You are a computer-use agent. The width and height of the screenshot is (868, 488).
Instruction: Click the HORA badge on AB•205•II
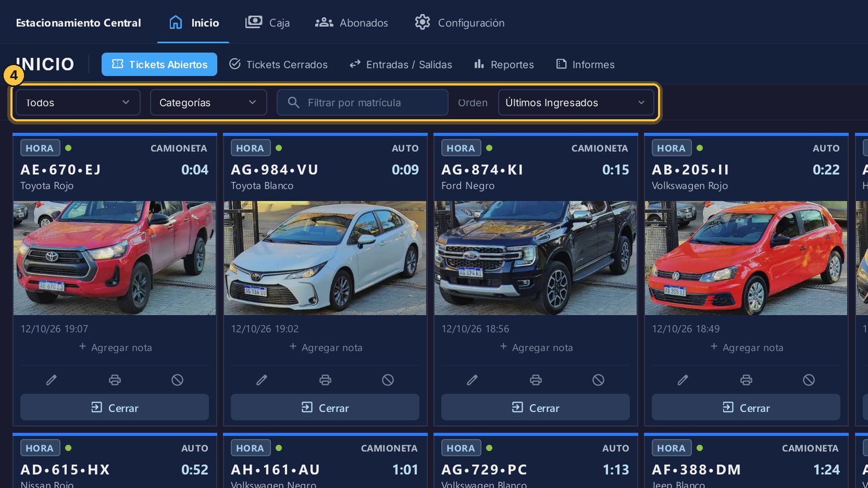(x=671, y=148)
